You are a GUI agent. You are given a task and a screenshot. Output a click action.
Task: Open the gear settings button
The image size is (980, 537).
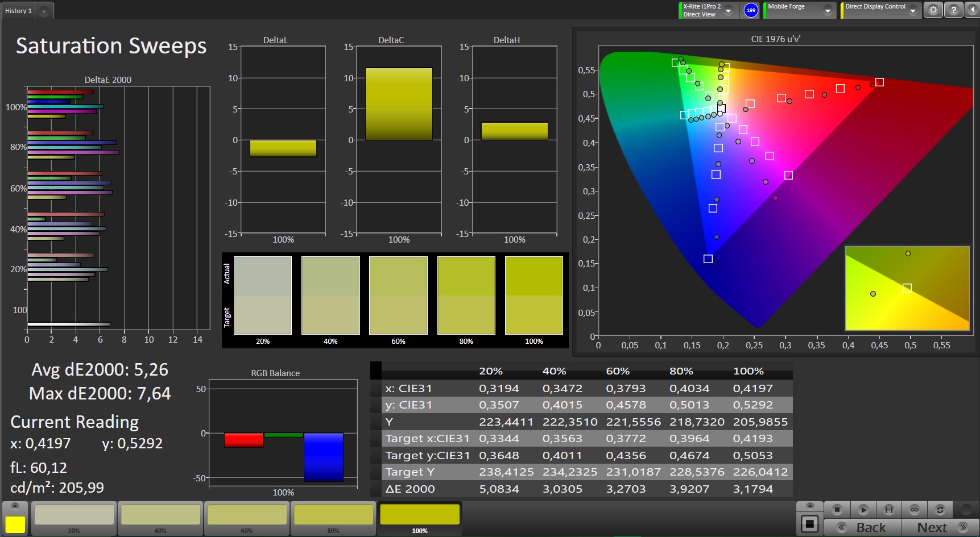click(x=933, y=10)
